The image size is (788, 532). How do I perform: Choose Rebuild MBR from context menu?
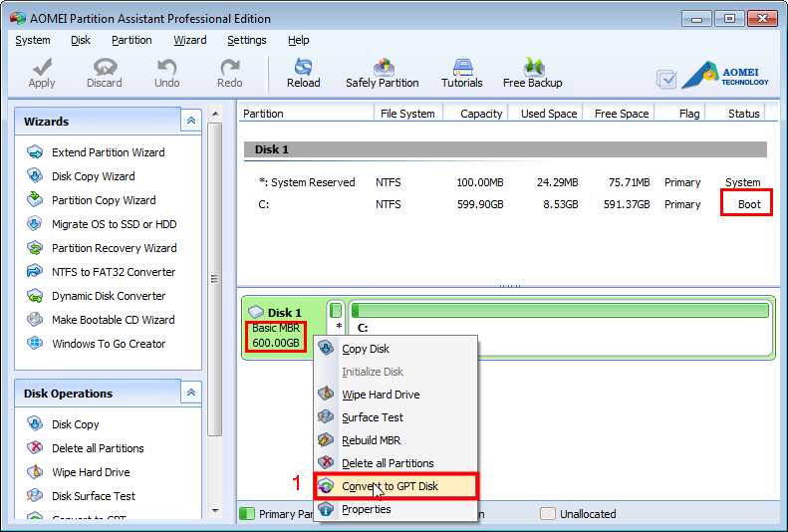pyautogui.click(x=371, y=440)
